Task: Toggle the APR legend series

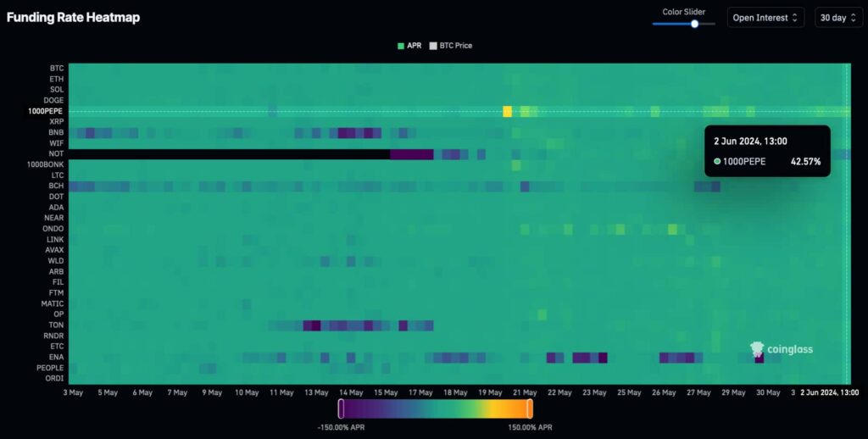Action: click(409, 45)
